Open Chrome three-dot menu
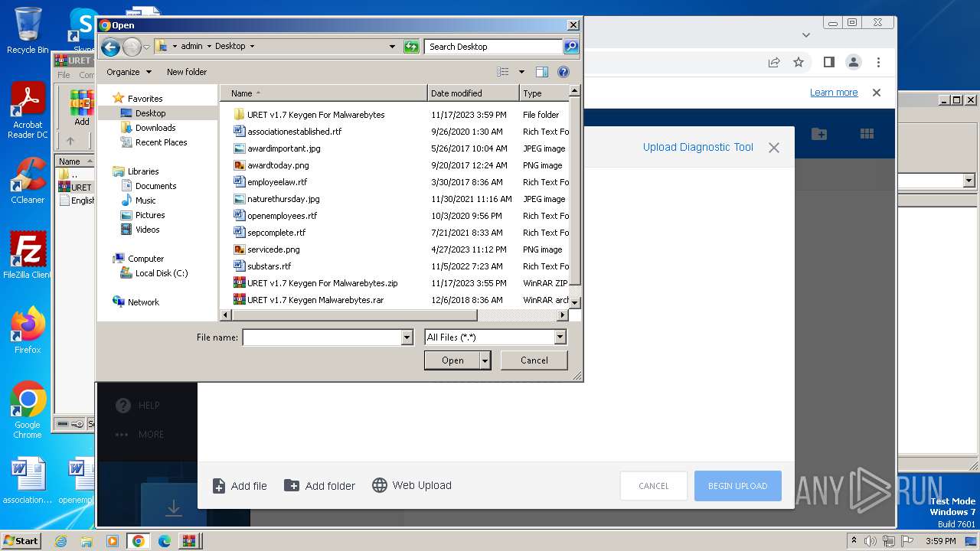The width and height of the screenshot is (980, 551). pos(878,62)
